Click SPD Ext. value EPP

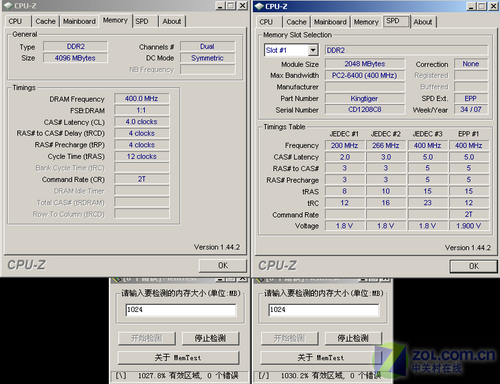(x=471, y=99)
